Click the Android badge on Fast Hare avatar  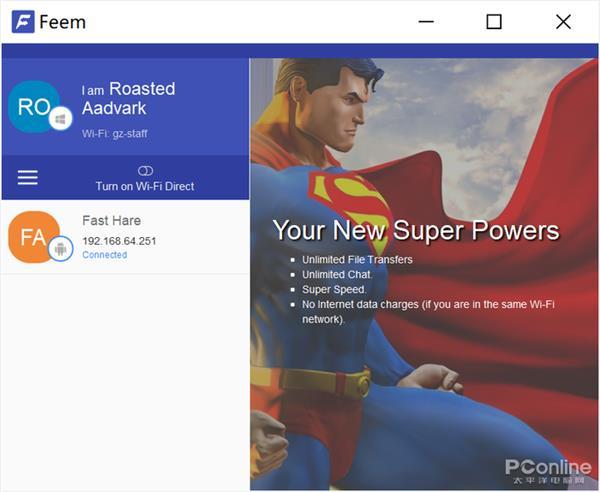click(60, 249)
